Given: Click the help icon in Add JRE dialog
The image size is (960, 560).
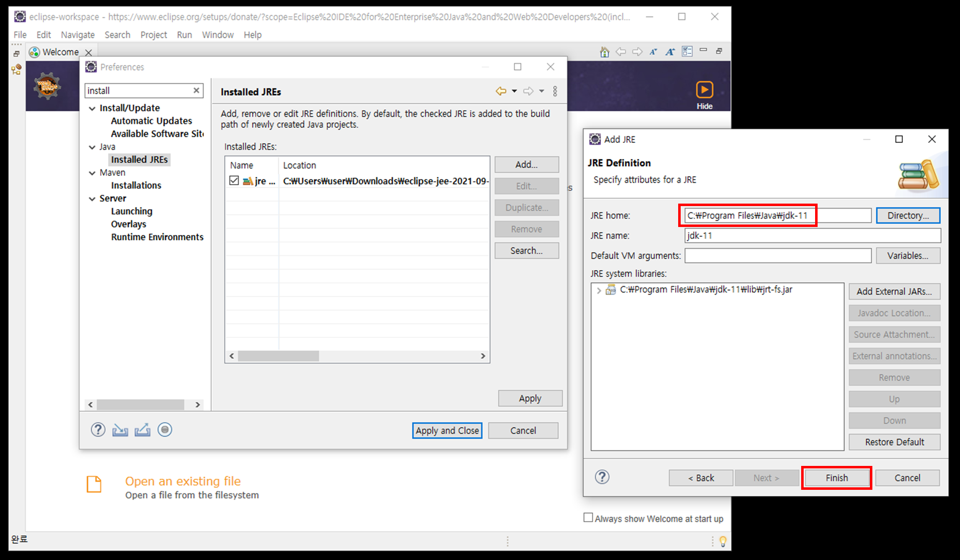Looking at the screenshot, I should pyautogui.click(x=602, y=477).
